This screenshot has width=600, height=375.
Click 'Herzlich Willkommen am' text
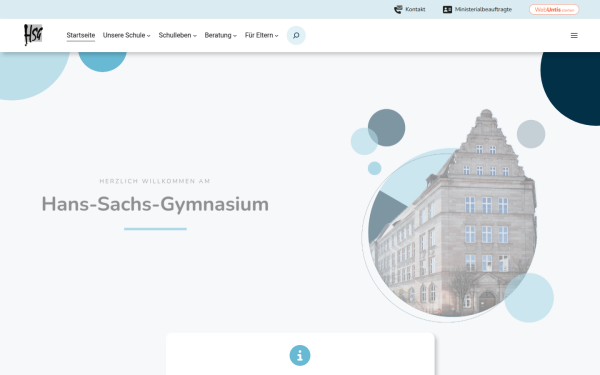point(155,181)
